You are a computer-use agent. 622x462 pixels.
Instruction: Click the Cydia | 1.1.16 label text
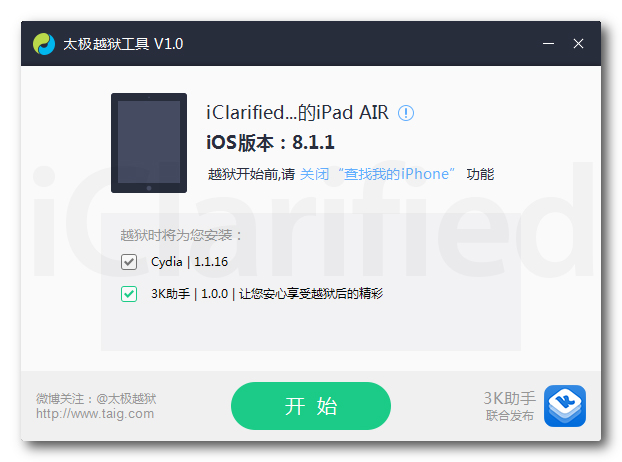[x=190, y=262]
